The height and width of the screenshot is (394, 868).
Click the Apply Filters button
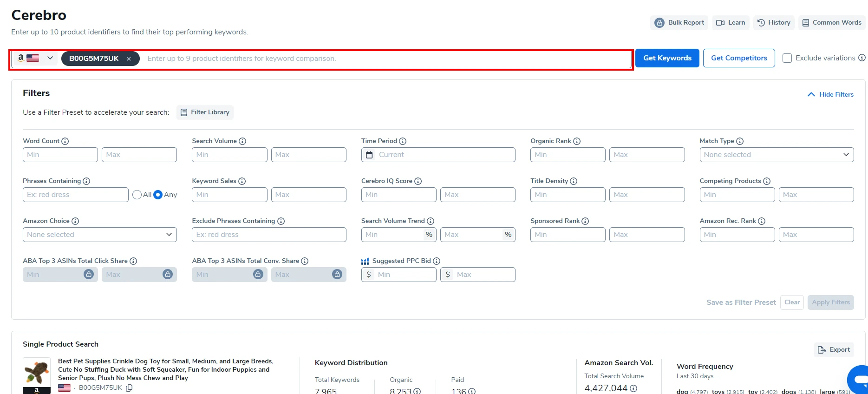pyautogui.click(x=830, y=302)
